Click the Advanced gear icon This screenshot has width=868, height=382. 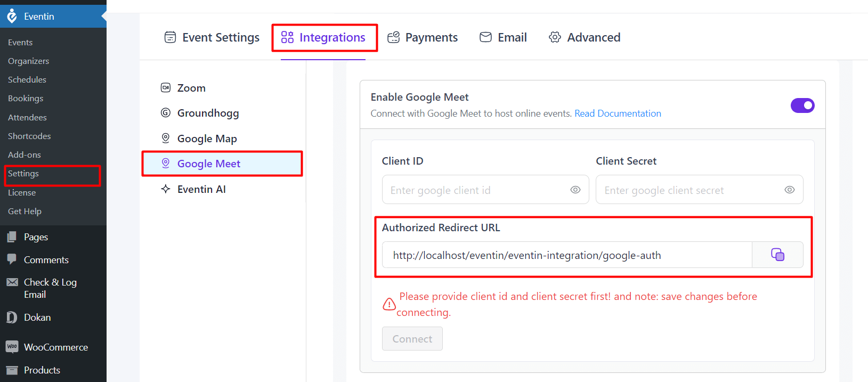(555, 37)
